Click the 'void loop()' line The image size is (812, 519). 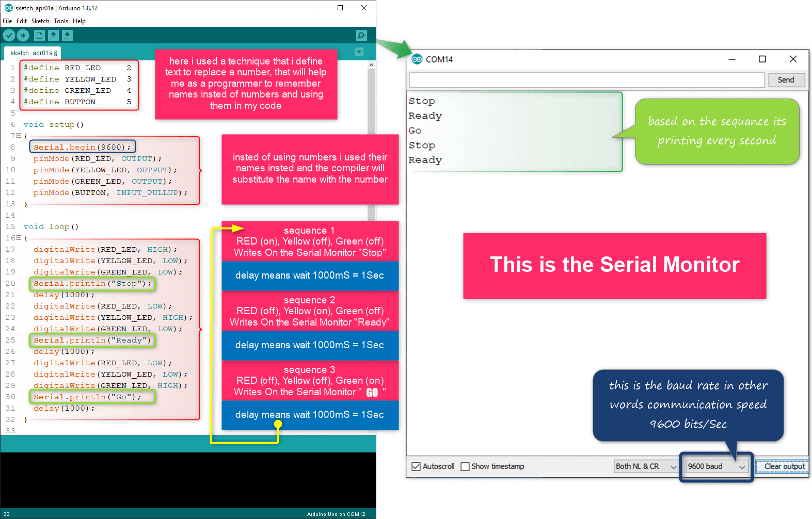point(51,226)
